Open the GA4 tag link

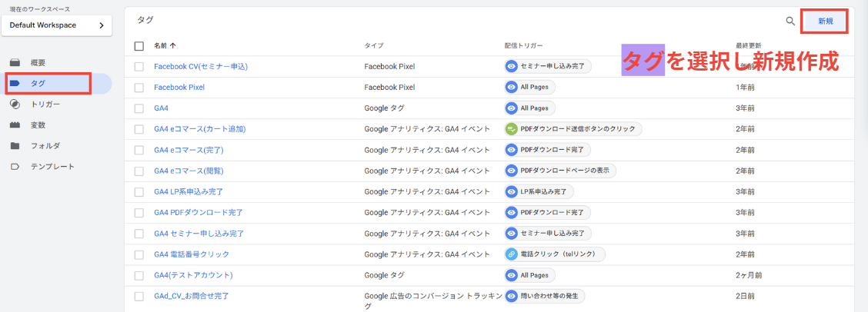(x=161, y=108)
